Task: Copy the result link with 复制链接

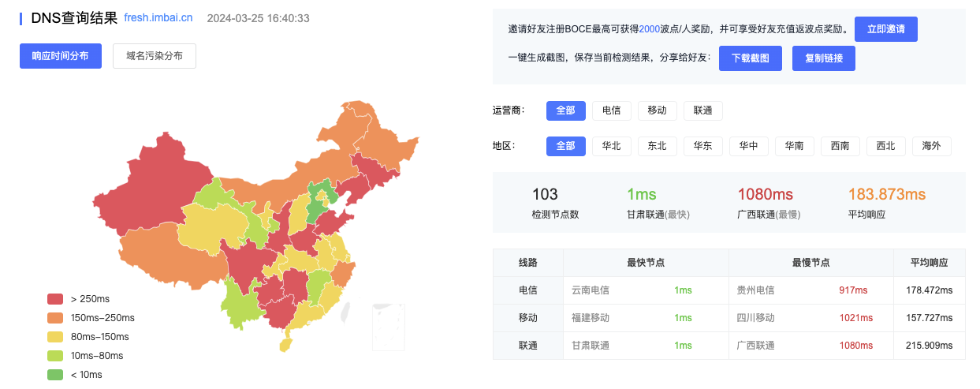Action: click(x=823, y=58)
